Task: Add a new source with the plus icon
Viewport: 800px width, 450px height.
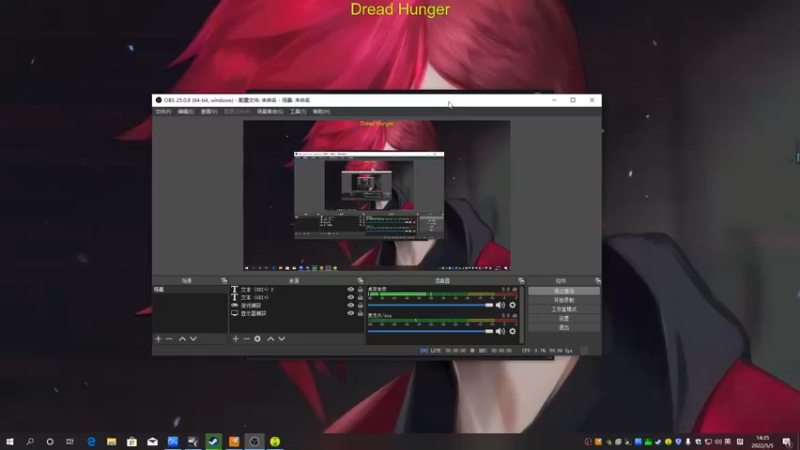Action: (x=236, y=339)
